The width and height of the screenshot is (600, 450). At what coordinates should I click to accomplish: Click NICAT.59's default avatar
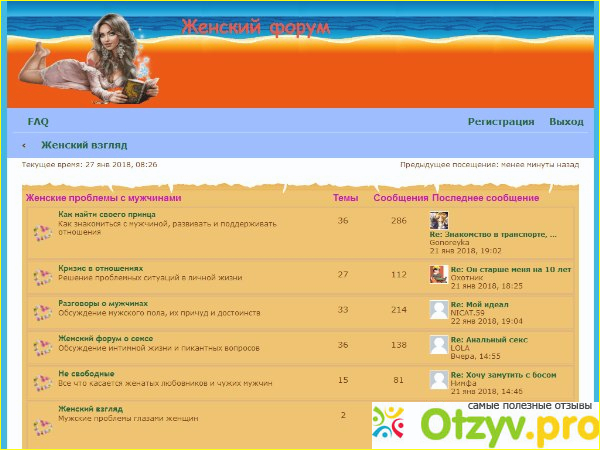tap(438, 309)
